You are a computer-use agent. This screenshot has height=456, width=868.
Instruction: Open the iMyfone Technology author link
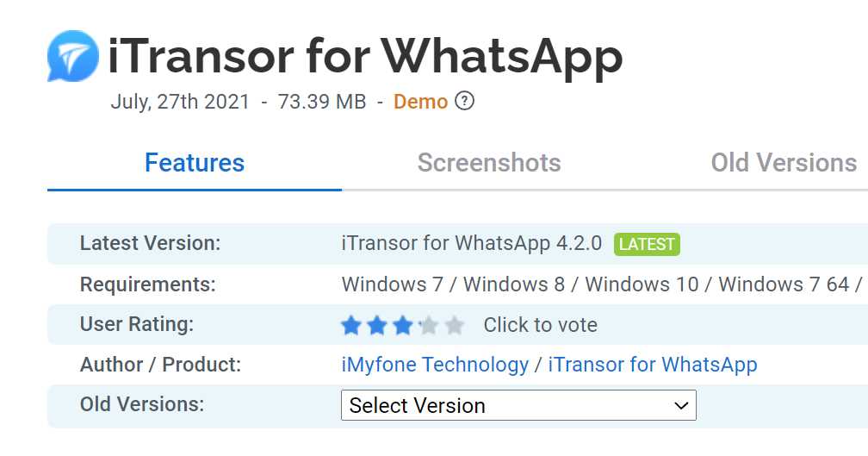click(435, 365)
